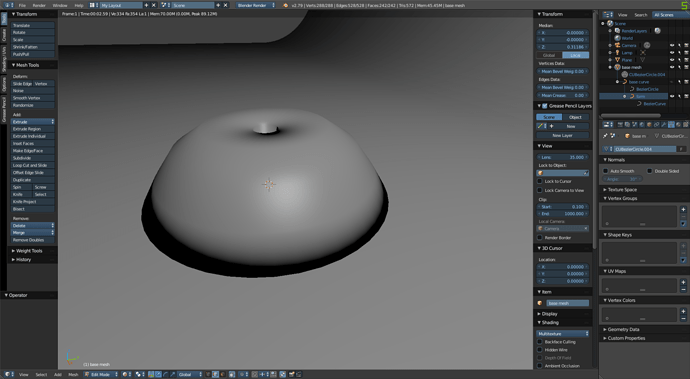Open the Extrude dropdown
Screen dimensions: 690x379
[x=33, y=121]
